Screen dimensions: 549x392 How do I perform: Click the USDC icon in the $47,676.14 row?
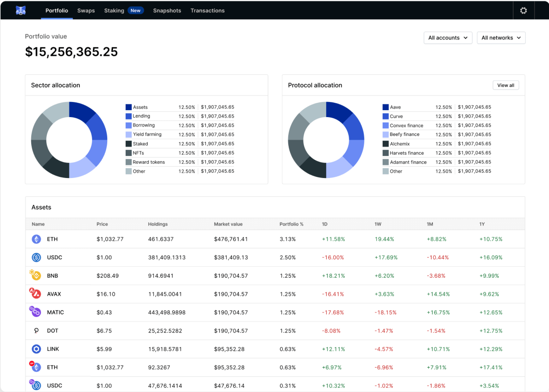coord(35,385)
